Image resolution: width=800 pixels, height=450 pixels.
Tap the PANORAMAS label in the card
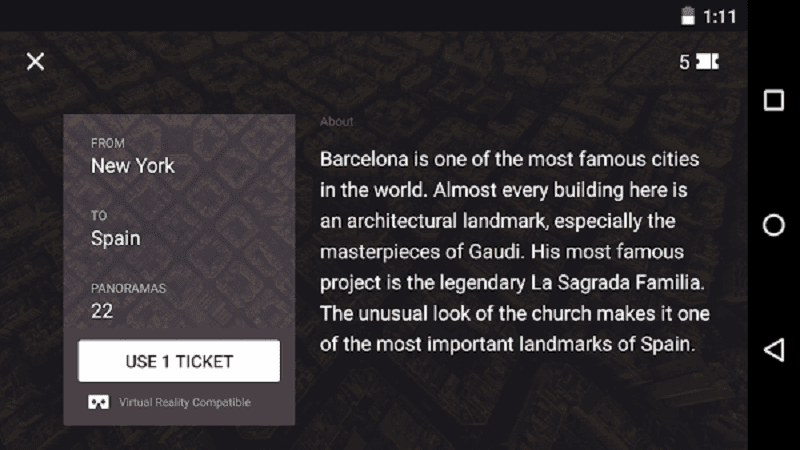pyautogui.click(x=128, y=288)
